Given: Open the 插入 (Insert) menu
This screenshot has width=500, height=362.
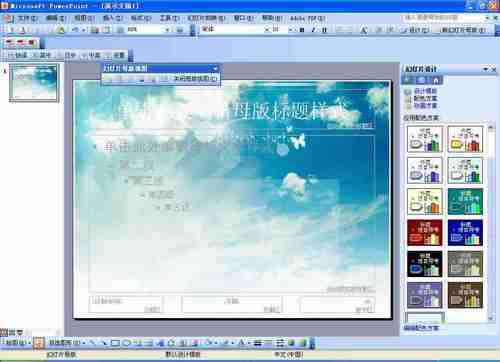Looking at the screenshot, I should [x=112, y=18].
